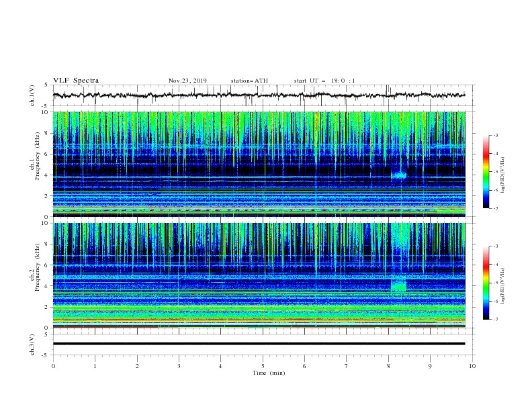The image size is (532, 411).
Task: Click the "ch.1(V)" axis label
Action: coord(32,95)
